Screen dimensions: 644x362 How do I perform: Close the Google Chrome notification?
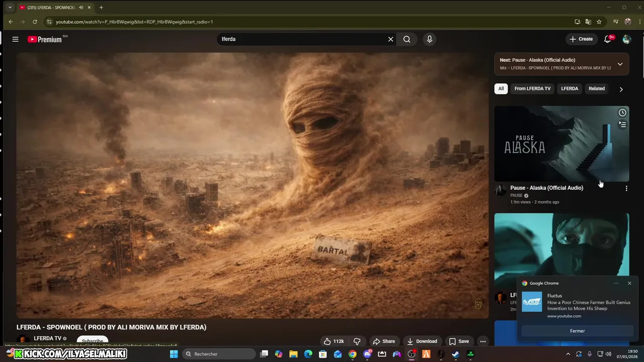(x=629, y=283)
